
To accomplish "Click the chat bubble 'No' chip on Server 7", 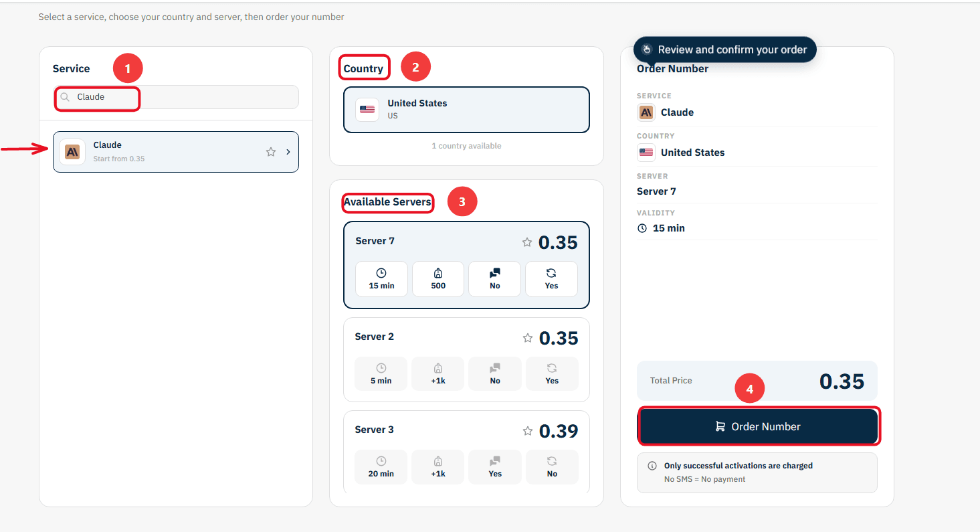I will tap(495, 279).
